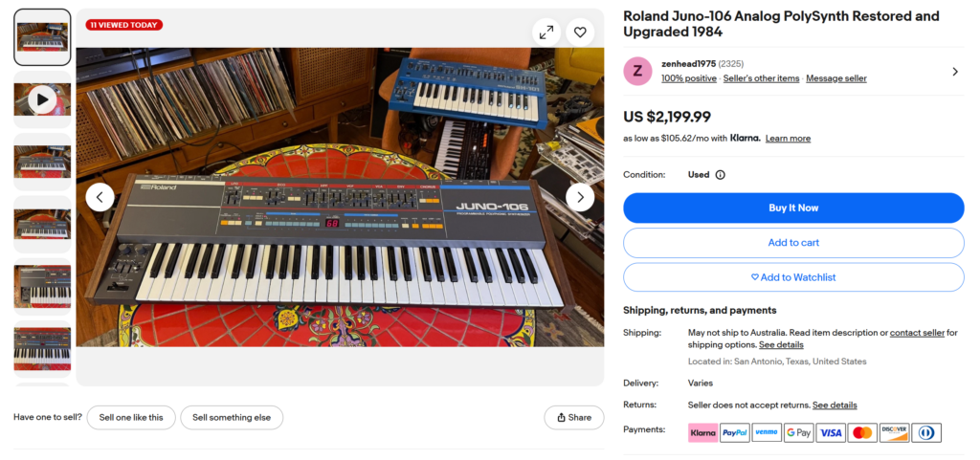This screenshot has height=460, width=980.
Task: Click the seller avatar Z icon
Action: (638, 72)
